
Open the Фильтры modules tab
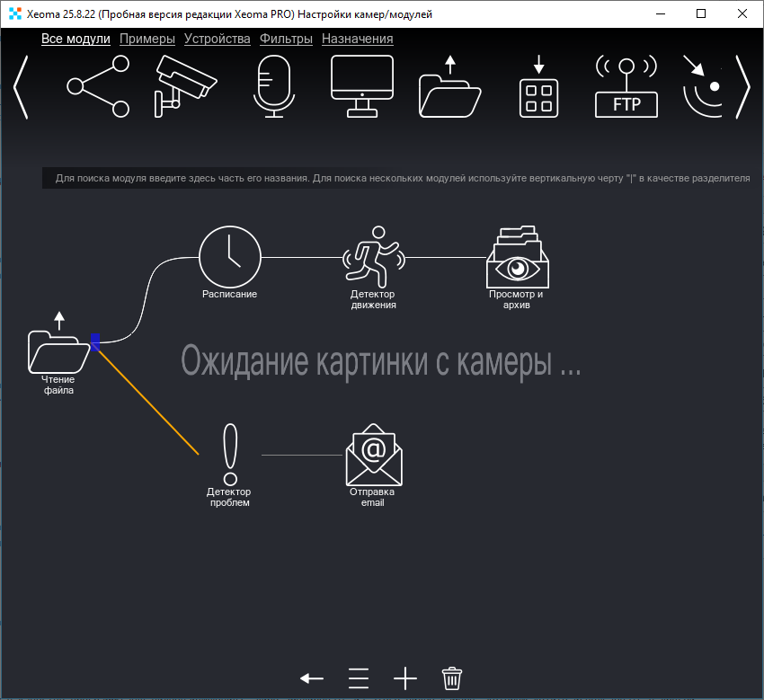click(x=286, y=39)
